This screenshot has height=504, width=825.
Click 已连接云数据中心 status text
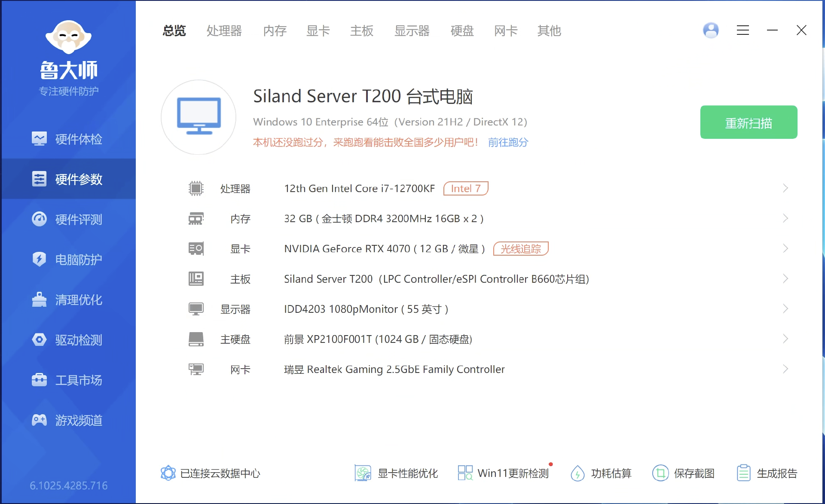220,473
